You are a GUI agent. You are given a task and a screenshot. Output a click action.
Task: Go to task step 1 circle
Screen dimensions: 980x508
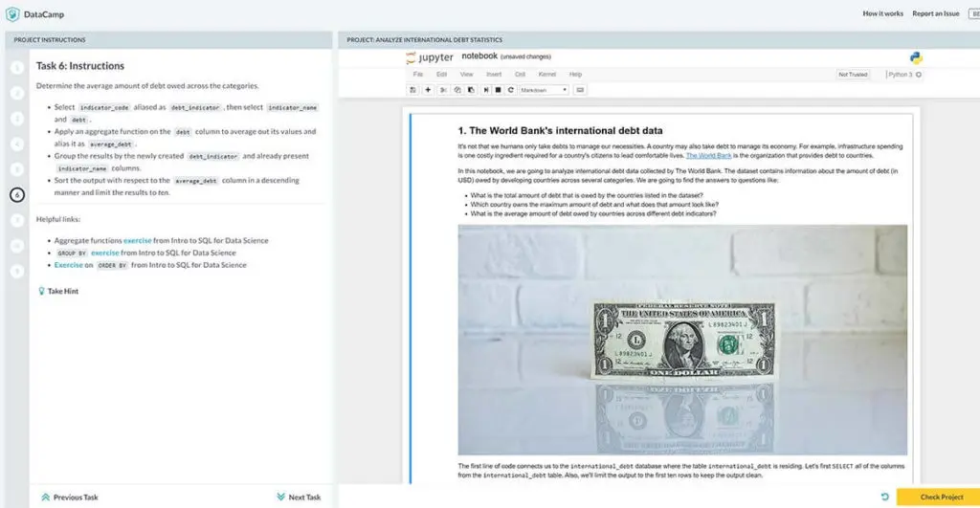[x=17, y=68]
